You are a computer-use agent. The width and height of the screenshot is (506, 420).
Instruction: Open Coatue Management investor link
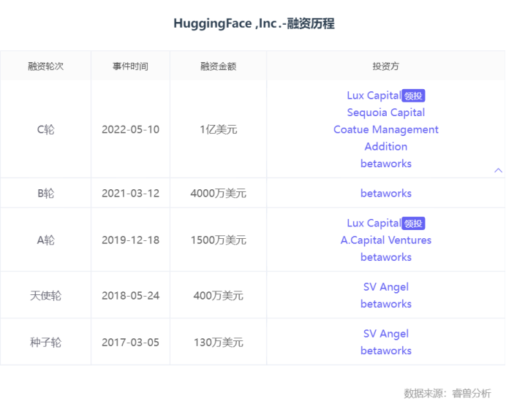pyautogui.click(x=386, y=129)
